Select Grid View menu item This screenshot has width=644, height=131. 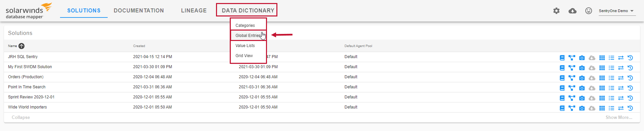tap(244, 56)
